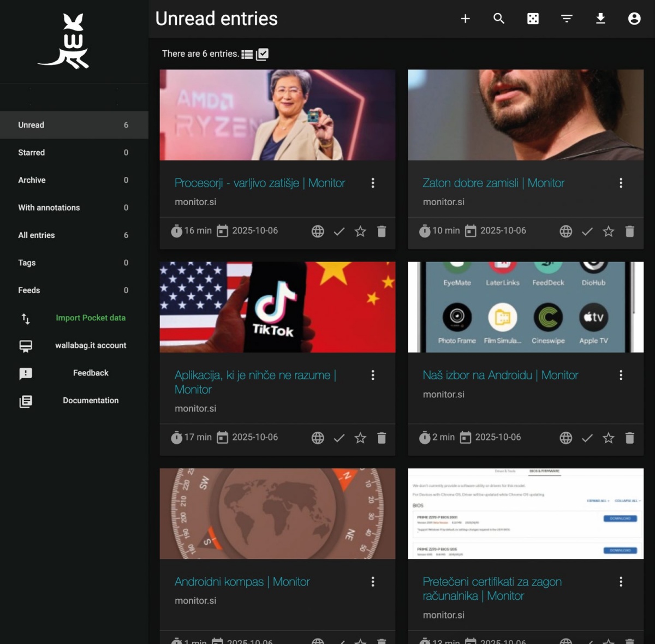Click the plus icon to add entry

tap(465, 19)
